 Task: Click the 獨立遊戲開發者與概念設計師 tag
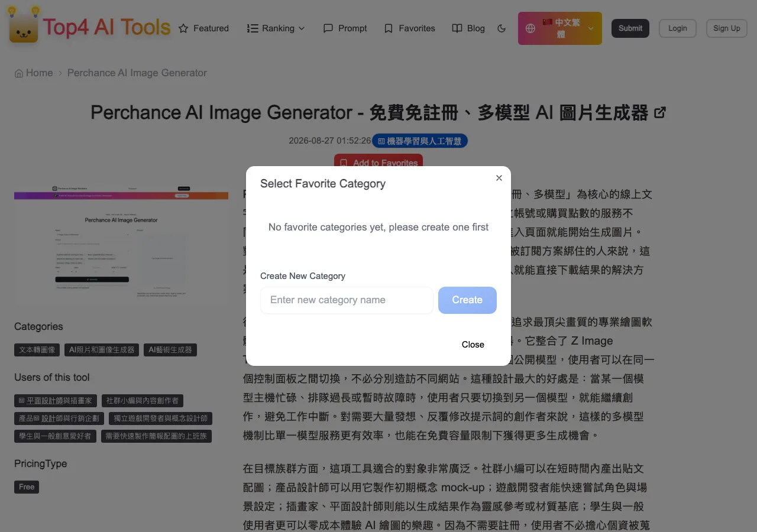point(161,419)
